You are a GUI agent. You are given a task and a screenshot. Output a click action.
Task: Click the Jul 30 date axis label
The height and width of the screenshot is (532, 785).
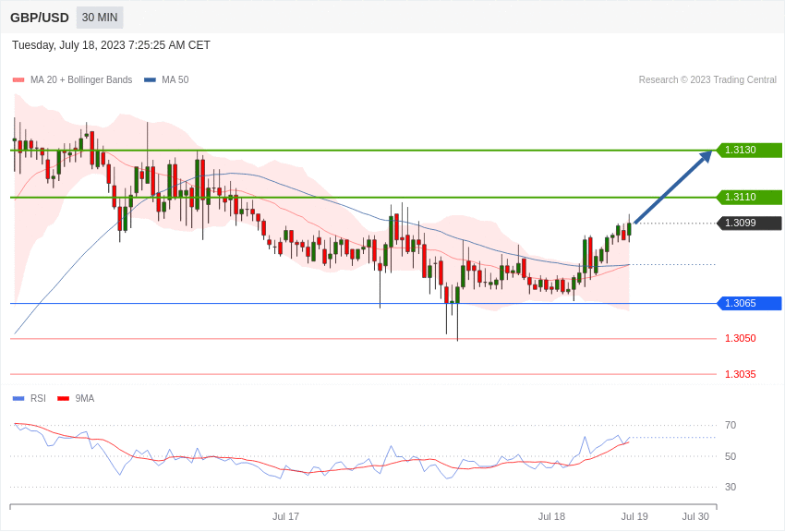[695, 516]
